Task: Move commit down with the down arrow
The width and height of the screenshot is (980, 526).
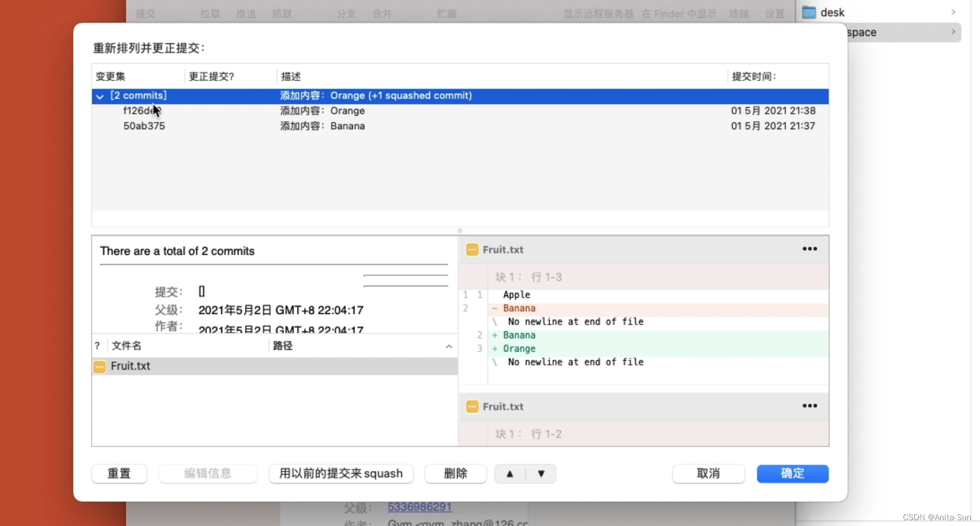Action: [x=541, y=474]
